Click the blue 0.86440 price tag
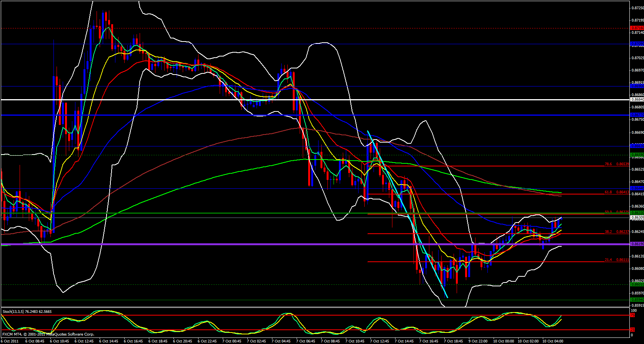The image size is (644, 344). pyautogui.click(x=637, y=188)
